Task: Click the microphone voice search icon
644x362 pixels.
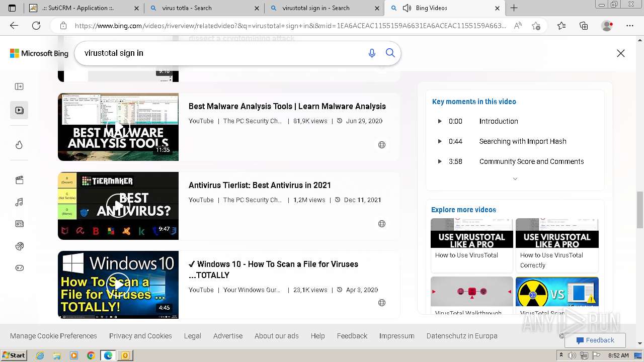Action: 372,53
